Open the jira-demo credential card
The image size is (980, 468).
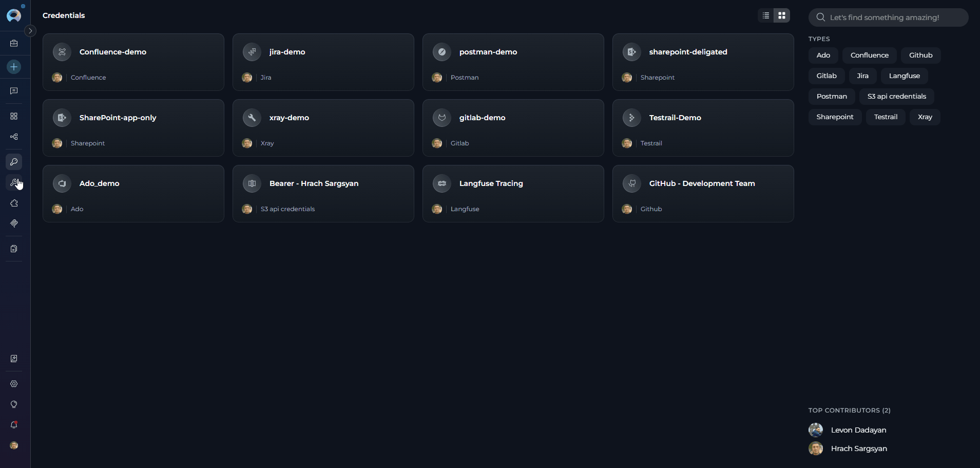point(323,62)
